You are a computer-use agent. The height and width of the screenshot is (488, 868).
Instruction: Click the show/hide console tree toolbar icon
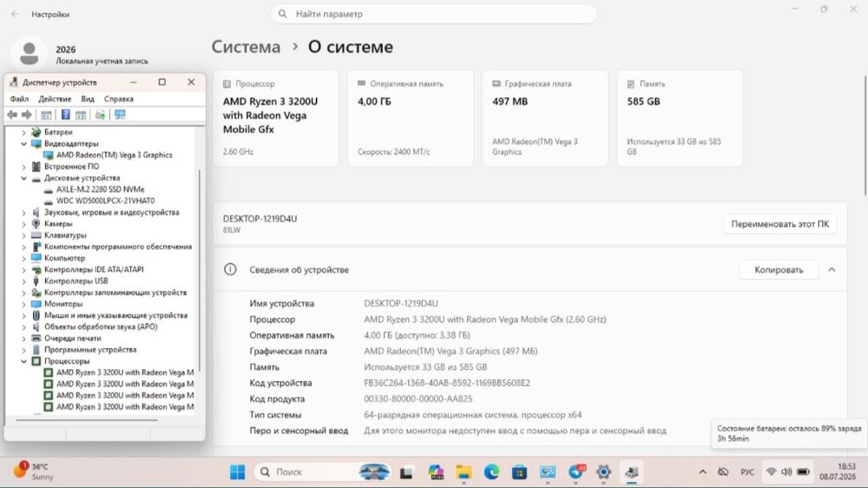[x=47, y=115]
